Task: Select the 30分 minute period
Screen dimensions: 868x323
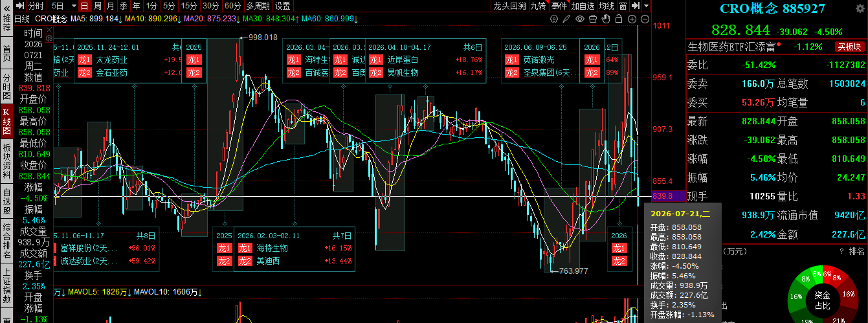Action: (x=211, y=6)
